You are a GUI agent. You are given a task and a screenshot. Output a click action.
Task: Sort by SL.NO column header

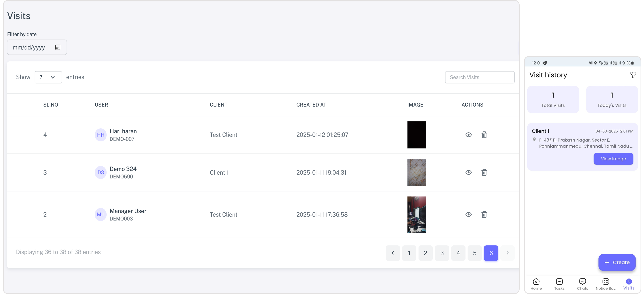point(51,105)
